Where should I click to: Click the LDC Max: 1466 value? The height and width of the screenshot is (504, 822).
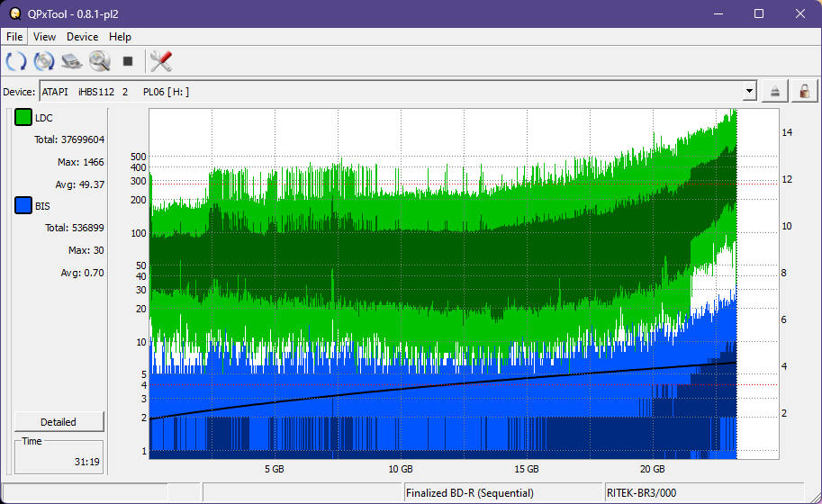[81, 162]
